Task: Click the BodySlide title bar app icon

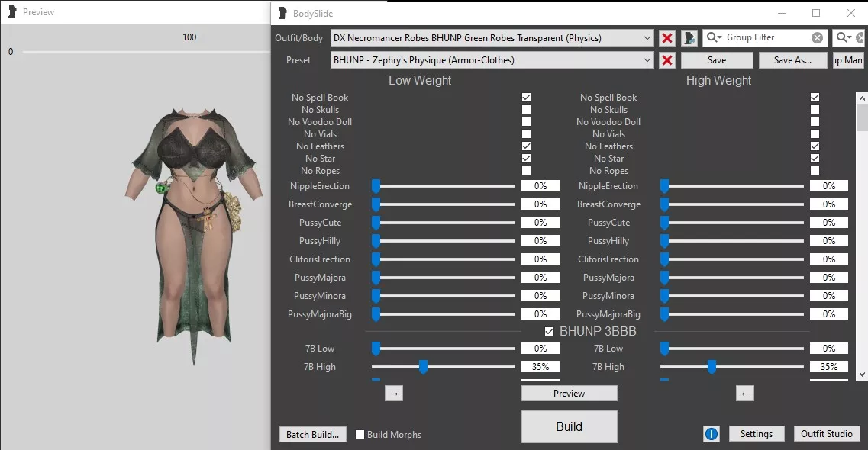Action: pyautogui.click(x=282, y=13)
